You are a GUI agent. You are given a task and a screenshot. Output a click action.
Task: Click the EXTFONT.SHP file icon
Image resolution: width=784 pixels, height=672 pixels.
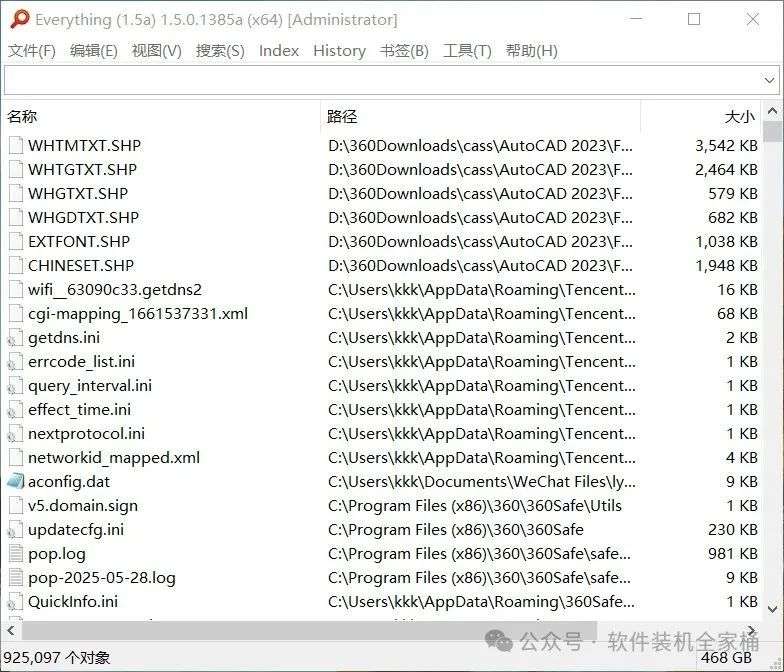click(16, 241)
